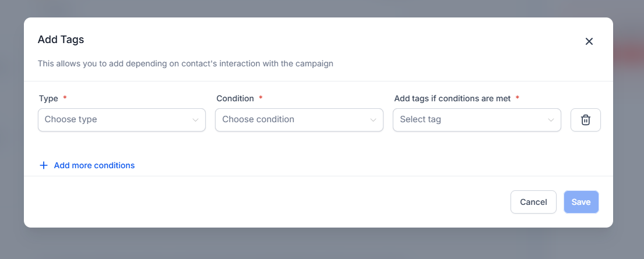Click the plus icon beside Add more conditions
The height and width of the screenshot is (259, 644).
[43, 165]
